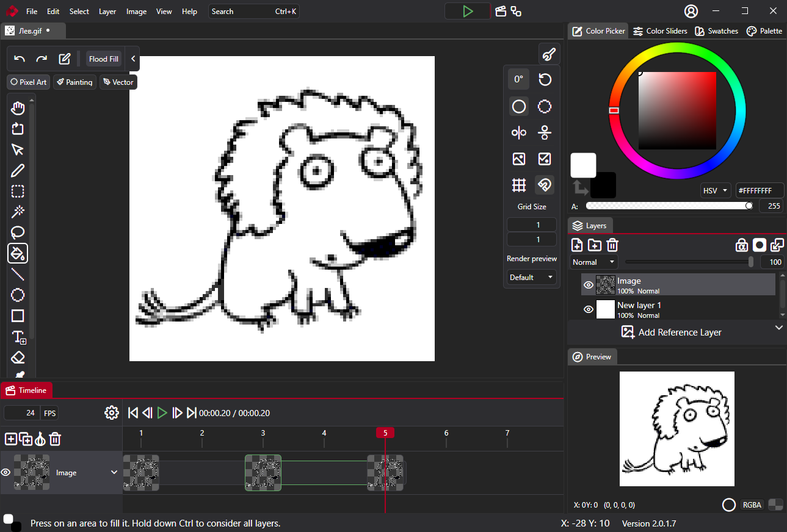Hide the Image layer in Layers panel

pyautogui.click(x=589, y=285)
